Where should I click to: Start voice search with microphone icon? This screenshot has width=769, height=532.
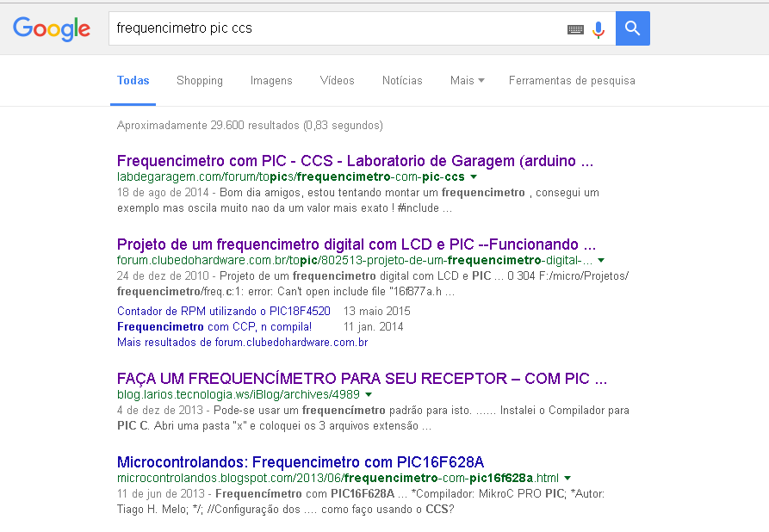tap(598, 29)
